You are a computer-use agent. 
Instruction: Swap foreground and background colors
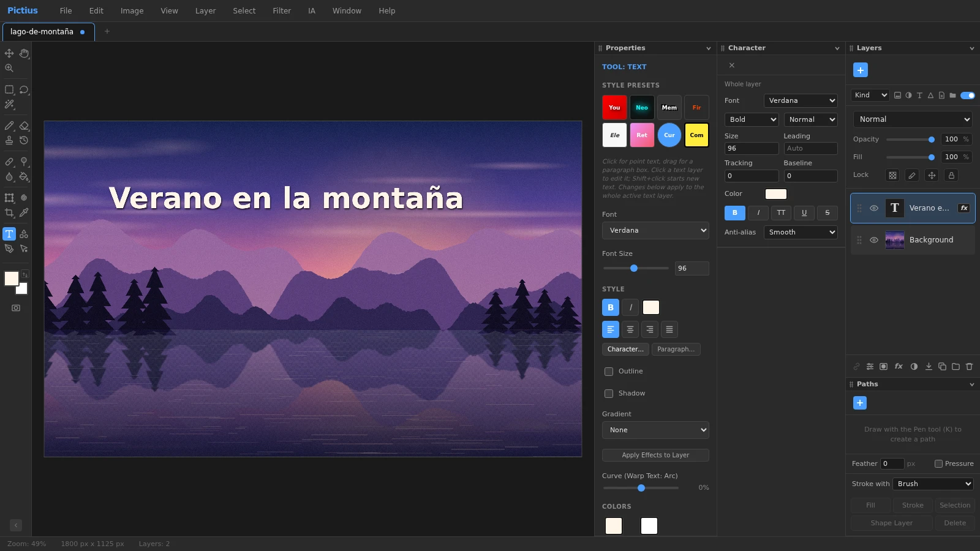(25, 274)
